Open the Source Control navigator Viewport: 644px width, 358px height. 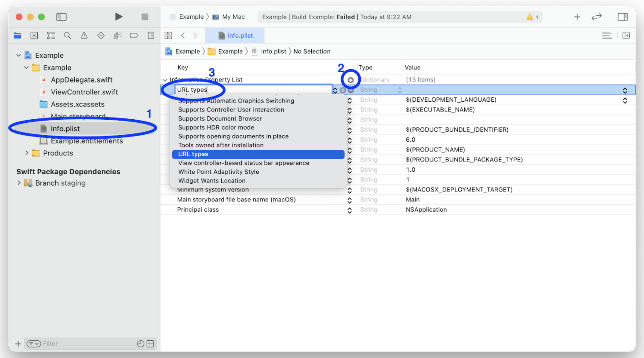pos(34,35)
